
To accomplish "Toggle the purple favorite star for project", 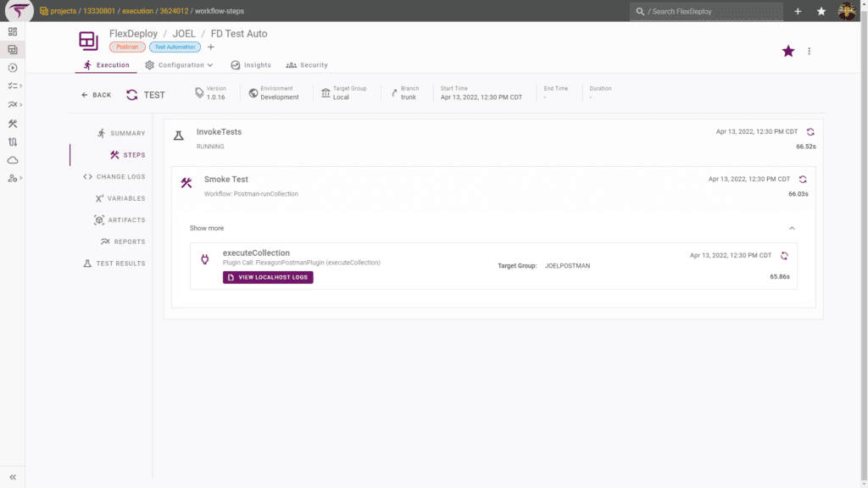I will (788, 51).
